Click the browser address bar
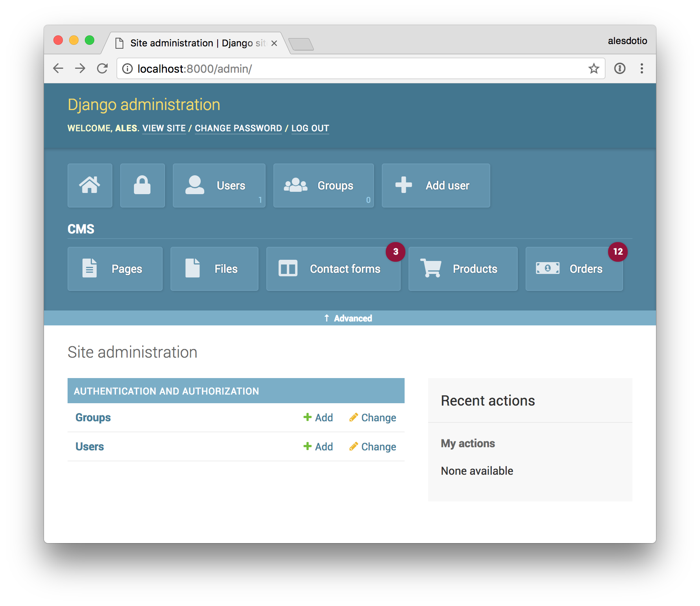The image size is (700, 606). click(x=314, y=68)
